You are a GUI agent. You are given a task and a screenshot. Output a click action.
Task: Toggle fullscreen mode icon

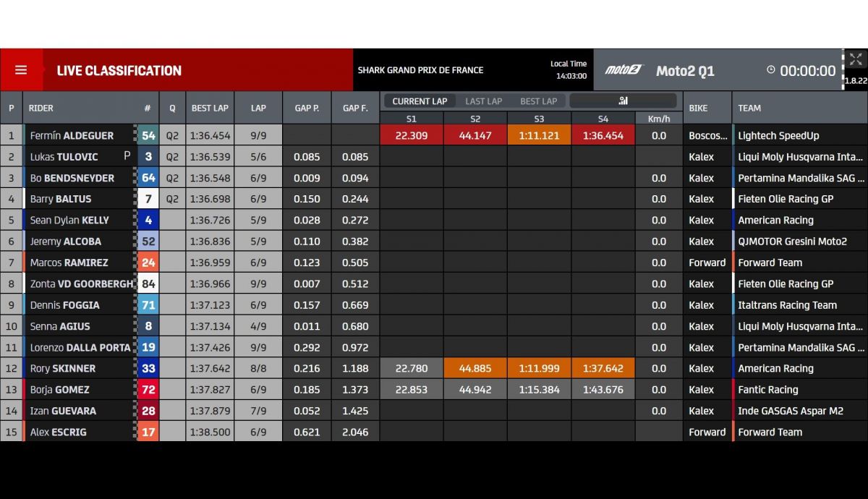click(855, 59)
